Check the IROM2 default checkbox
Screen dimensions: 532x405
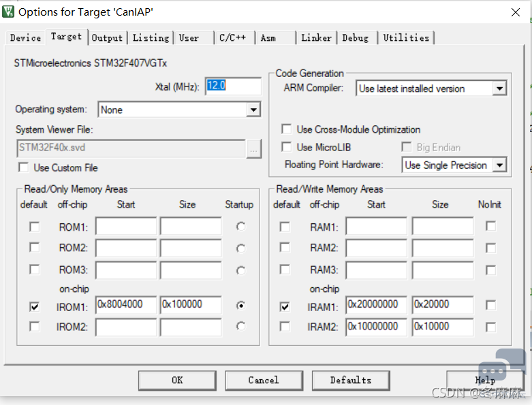click(x=34, y=326)
